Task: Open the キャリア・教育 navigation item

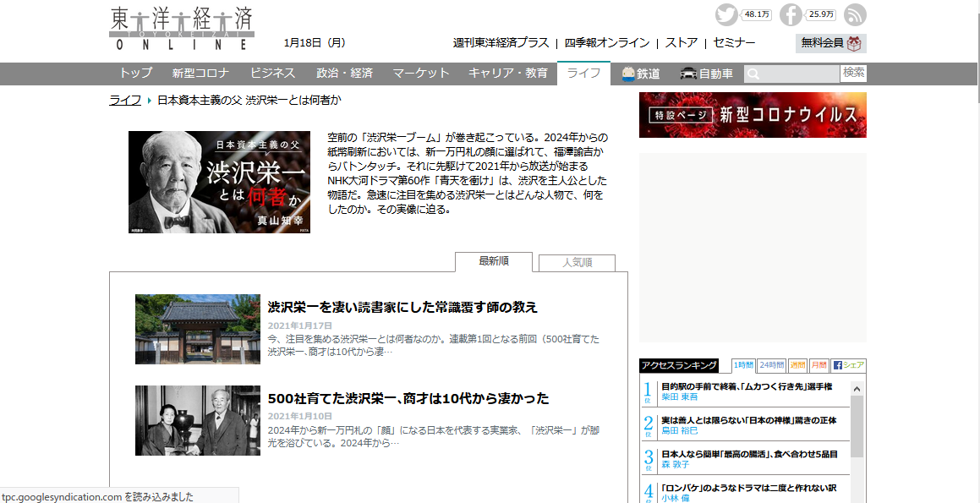Action: pyautogui.click(x=507, y=73)
